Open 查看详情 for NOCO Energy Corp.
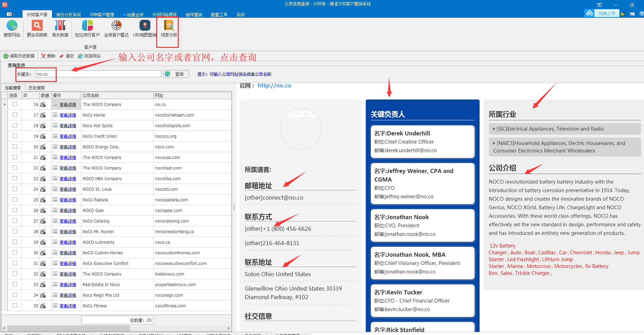This screenshot has width=644, height=335. [x=68, y=147]
